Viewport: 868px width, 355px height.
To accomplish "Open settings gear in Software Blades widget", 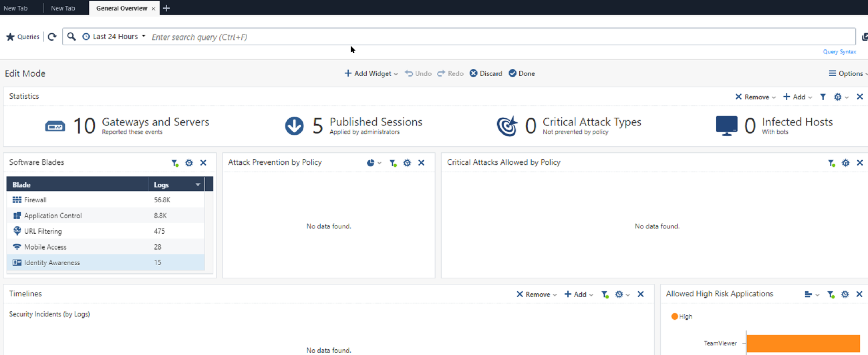I will tap(189, 163).
